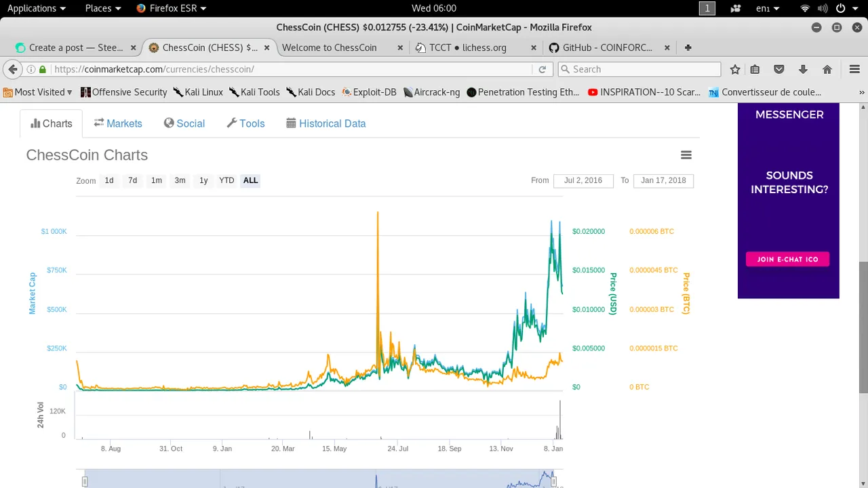Viewport: 868px width, 488px height.
Task: Open the Exploit-DB bookmark
Action: [x=369, y=91]
